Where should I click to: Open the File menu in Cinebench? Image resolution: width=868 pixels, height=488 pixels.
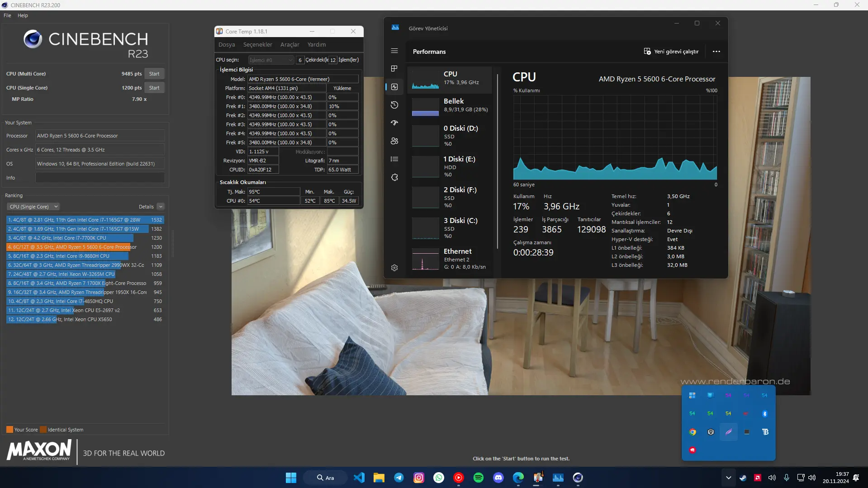coord(7,15)
